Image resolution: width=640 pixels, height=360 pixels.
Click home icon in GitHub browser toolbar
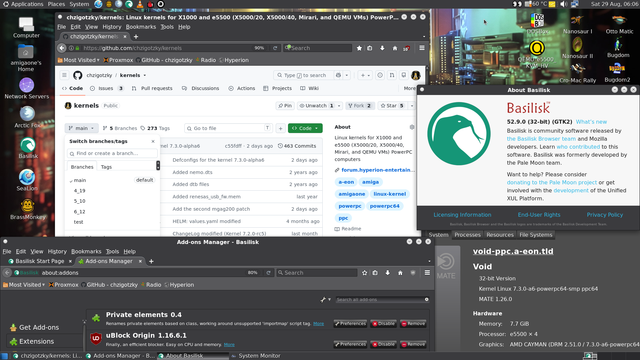pos(395,48)
